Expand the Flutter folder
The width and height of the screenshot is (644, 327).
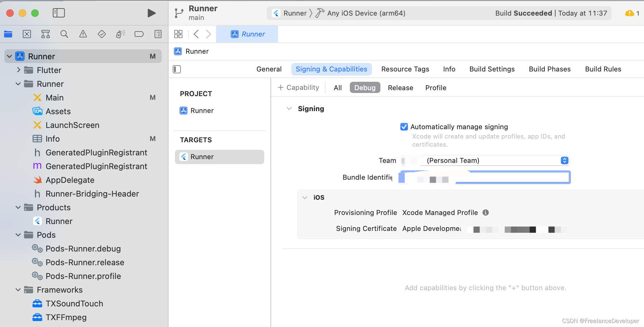coord(18,70)
